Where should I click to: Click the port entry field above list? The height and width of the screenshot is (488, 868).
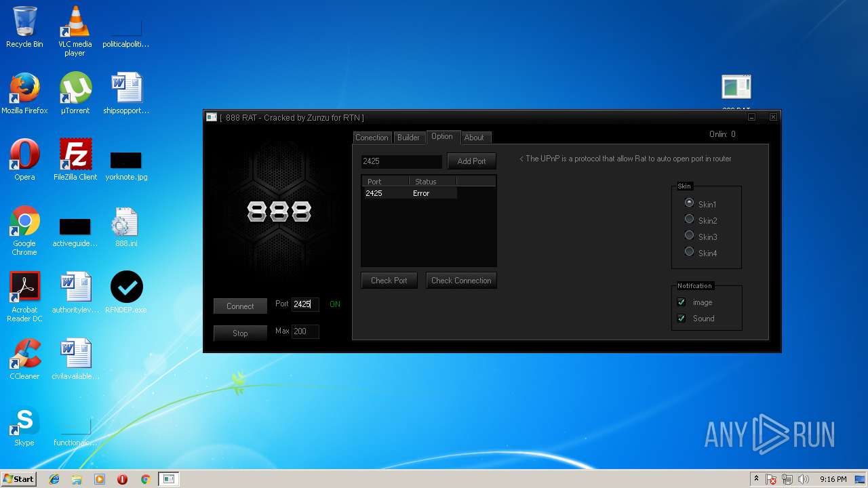(x=401, y=161)
